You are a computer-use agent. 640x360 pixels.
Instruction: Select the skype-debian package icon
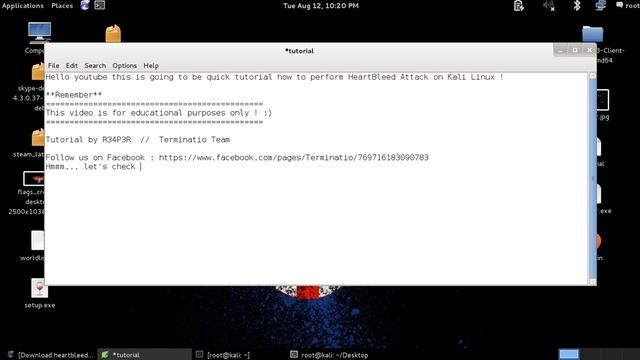point(38,72)
